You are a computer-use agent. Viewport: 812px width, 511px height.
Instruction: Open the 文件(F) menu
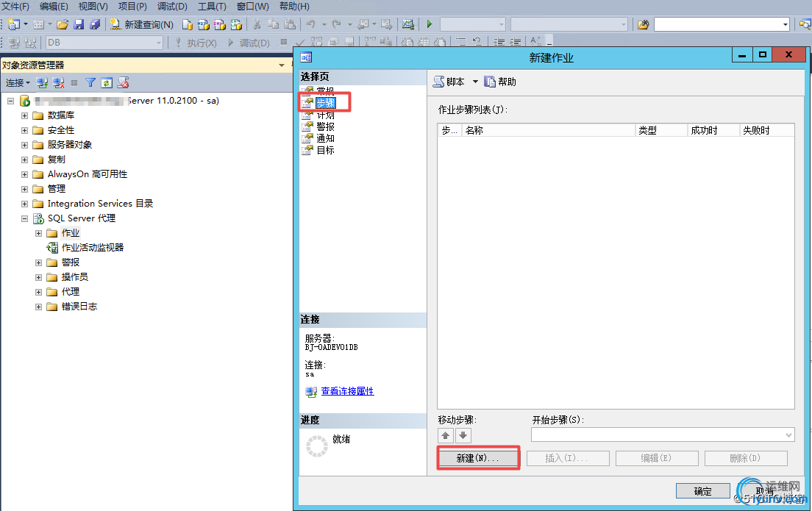(15, 7)
